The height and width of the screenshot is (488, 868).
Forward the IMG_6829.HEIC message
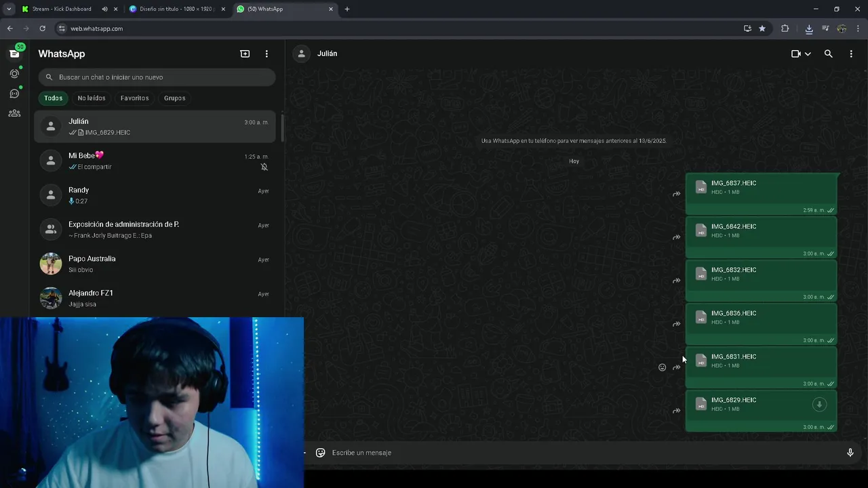point(676,411)
